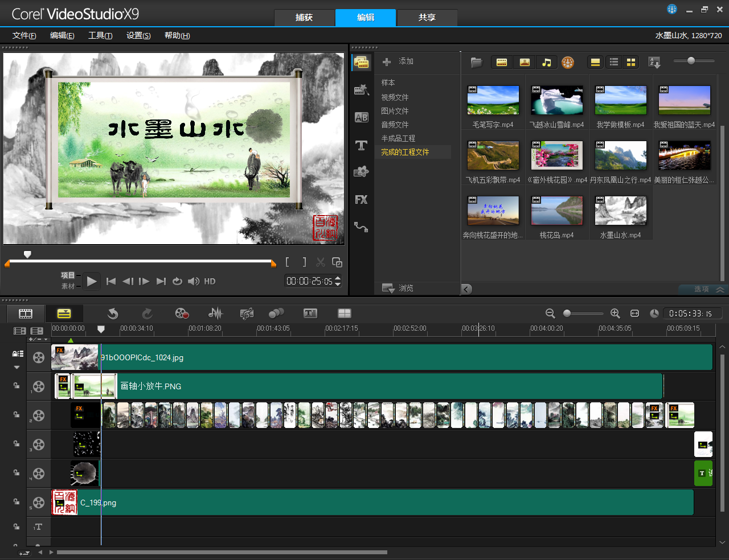Open Record/Capture option icon

pos(182,314)
